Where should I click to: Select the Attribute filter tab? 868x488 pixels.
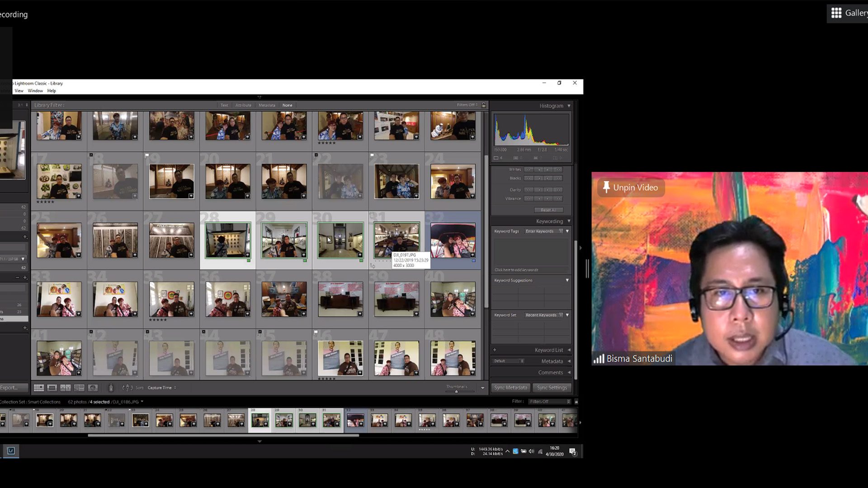(x=243, y=105)
